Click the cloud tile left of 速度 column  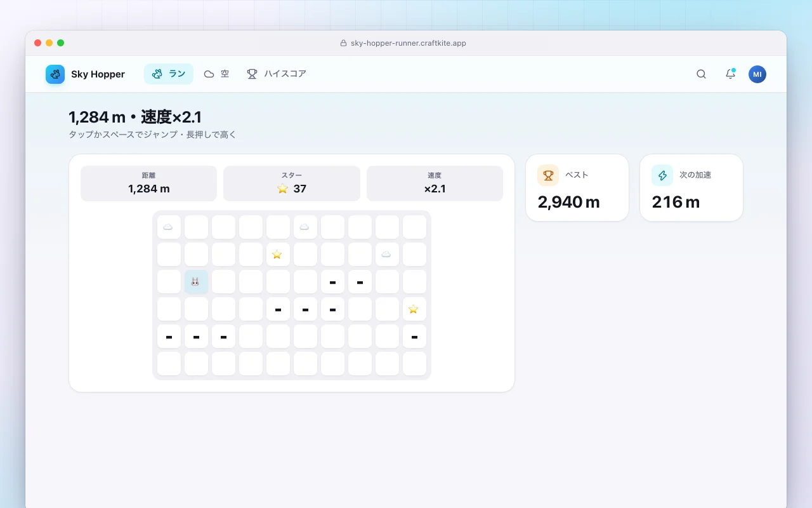click(305, 227)
